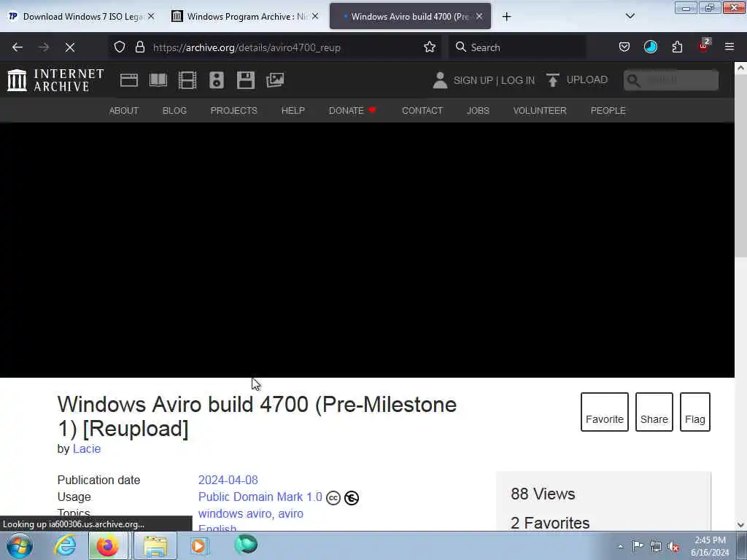Image resolution: width=747 pixels, height=560 pixels.
Task: Open the tracking protection shield
Action: [x=120, y=47]
